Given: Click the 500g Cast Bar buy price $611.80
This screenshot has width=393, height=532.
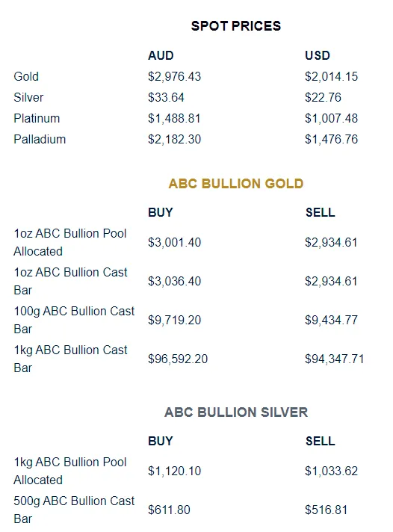Looking at the screenshot, I should coord(169,510).
